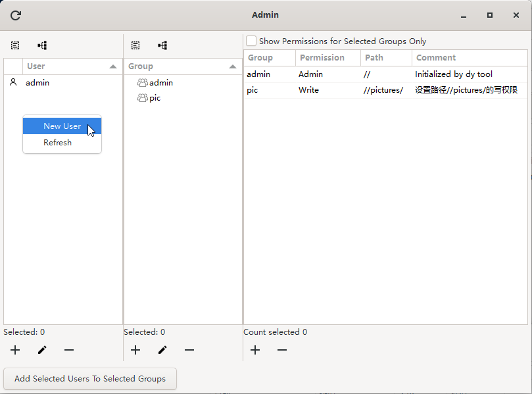Edit the group with the pencil icon
Screen dimensions: 532x394
(162, 350)
